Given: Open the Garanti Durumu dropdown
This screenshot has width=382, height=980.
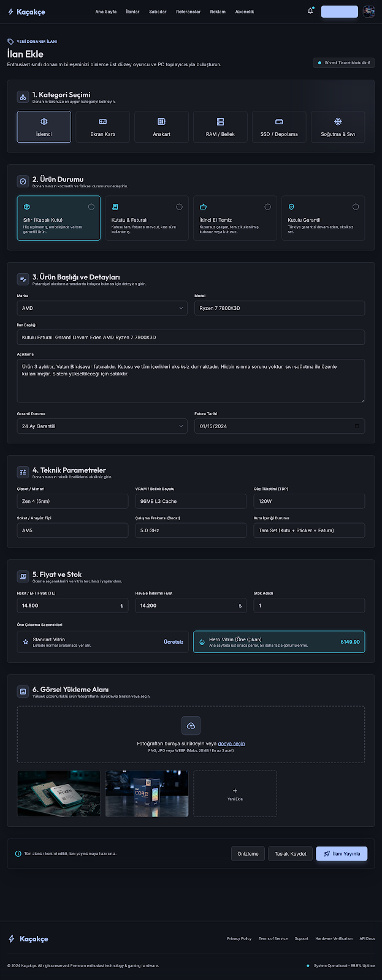Looking at the screenshot, I should coord(102,426).
